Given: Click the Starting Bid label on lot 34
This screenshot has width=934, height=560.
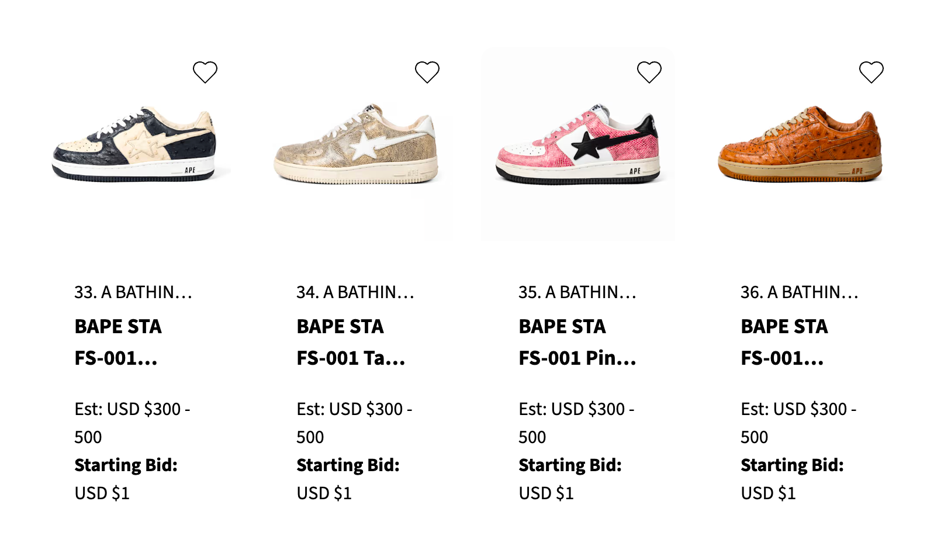Looking at the screenshot, I should click(348, 465).
